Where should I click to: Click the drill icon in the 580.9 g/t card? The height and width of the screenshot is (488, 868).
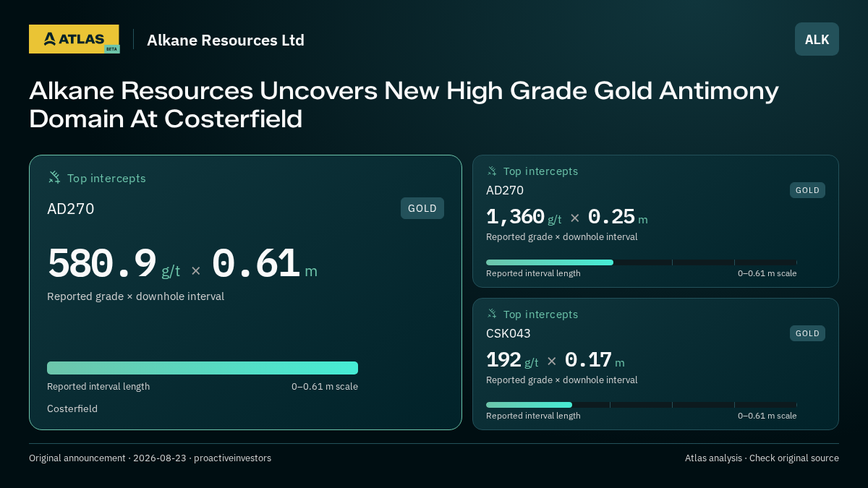(x=54, y=177)
